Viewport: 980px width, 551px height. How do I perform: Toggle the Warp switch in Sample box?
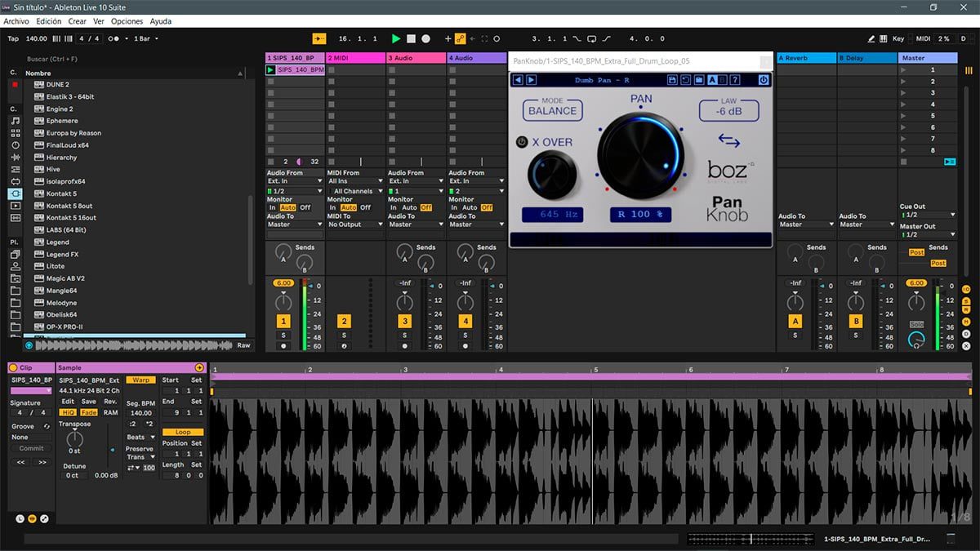(140, 380)
